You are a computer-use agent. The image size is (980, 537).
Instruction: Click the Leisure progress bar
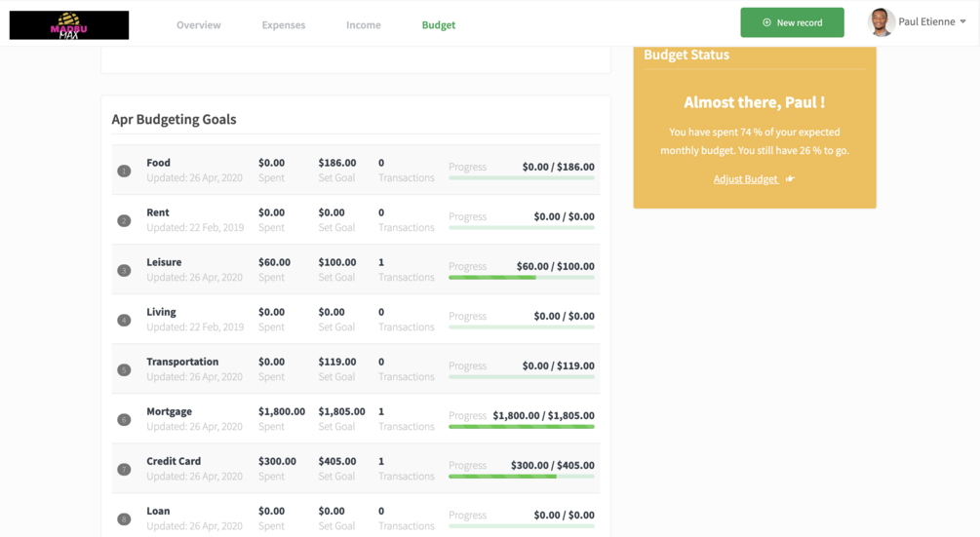coord(522,278)
